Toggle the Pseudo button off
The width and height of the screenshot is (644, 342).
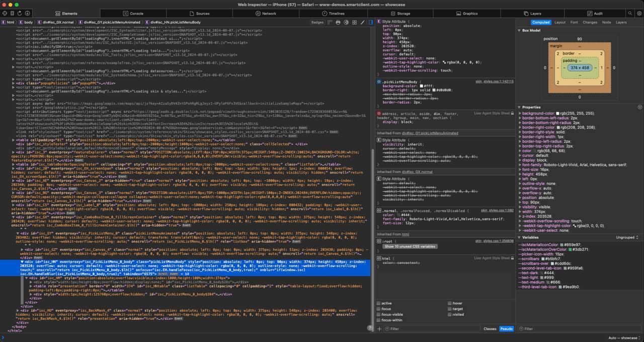click(506, 329)
